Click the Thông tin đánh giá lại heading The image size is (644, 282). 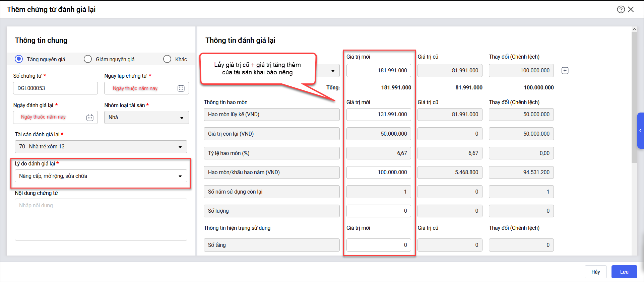pyautogui.click(x=240, y=41)
